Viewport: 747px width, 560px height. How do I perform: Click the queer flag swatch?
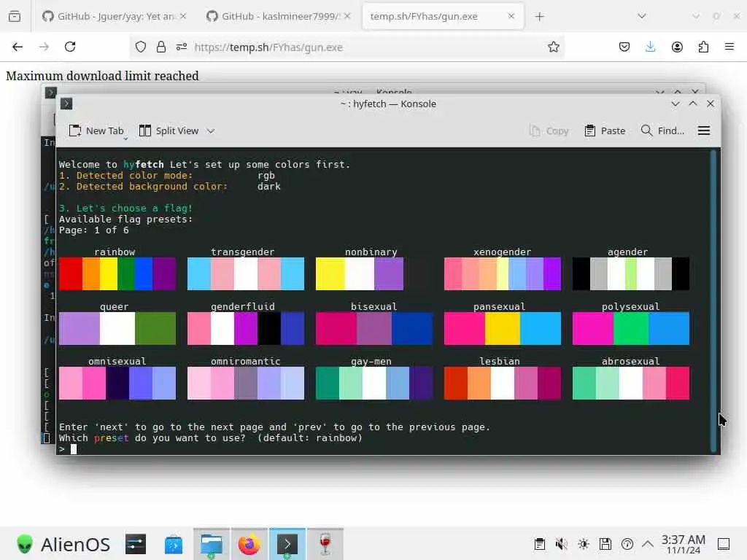(117, 329)
